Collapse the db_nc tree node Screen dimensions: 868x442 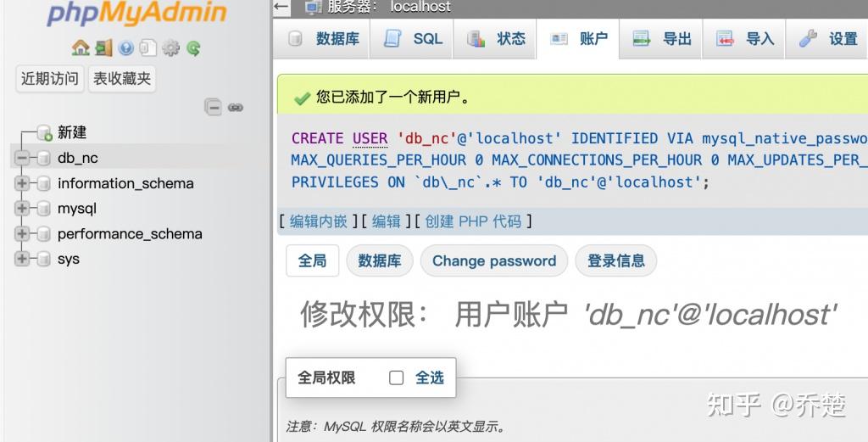21,159
